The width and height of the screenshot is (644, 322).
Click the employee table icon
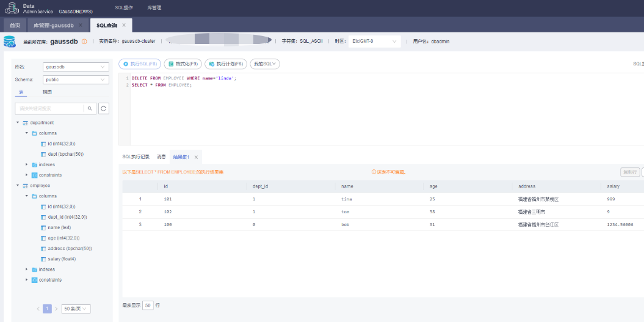pyautogui.click(x=26, y=186)
